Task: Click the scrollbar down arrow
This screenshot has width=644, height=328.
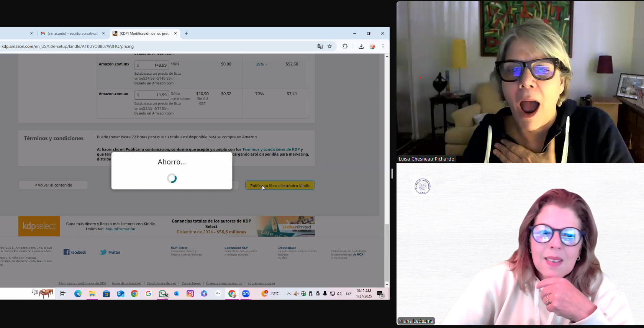Action: (387, 285)
